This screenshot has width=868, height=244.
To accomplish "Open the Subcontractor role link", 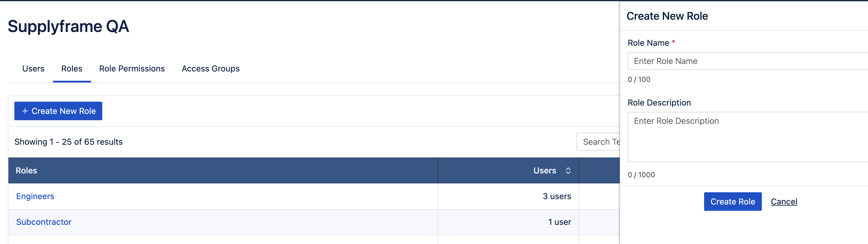I will 44,222.
